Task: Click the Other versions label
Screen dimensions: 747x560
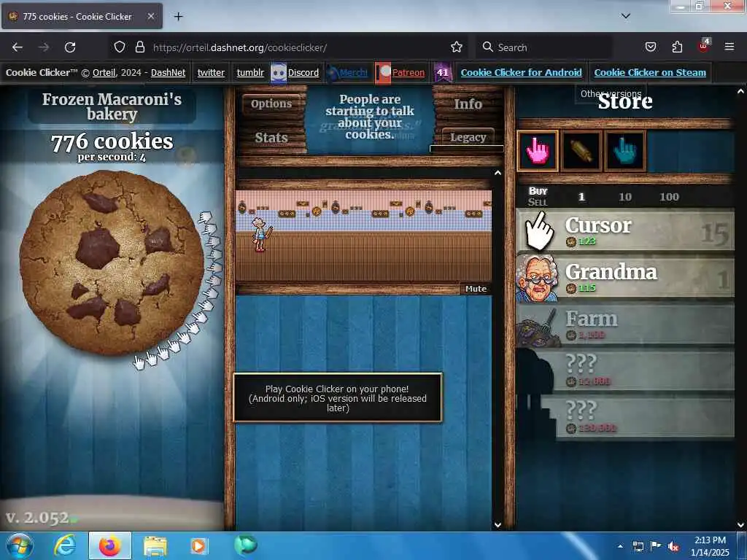Action: tap(611, 93)
